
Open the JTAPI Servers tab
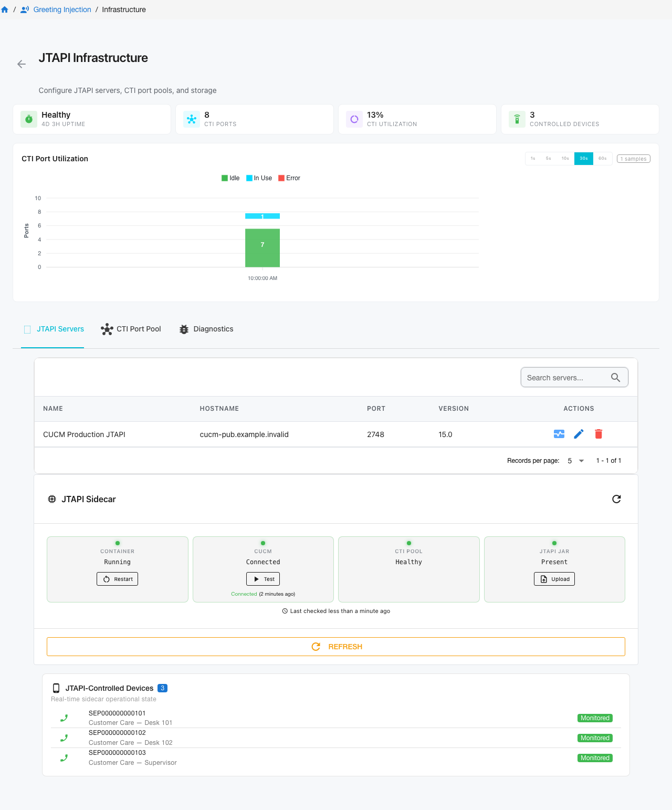click(52, 329)
